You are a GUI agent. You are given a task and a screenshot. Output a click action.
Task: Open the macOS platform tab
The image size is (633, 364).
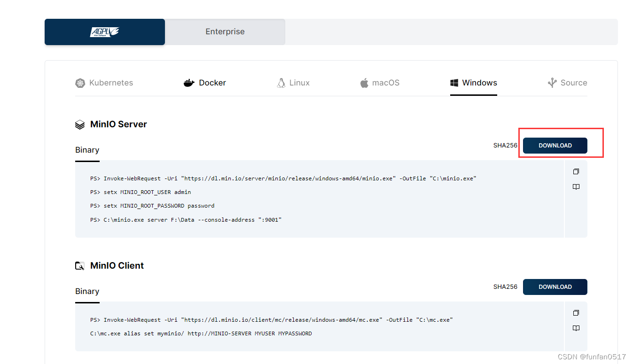(380, 83)
